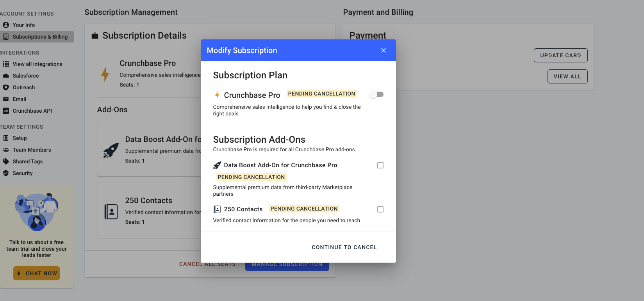Viewport: 644px width, 301px height.
Task: Click the briefcase icon by Subscription Details
Action: 95,36
